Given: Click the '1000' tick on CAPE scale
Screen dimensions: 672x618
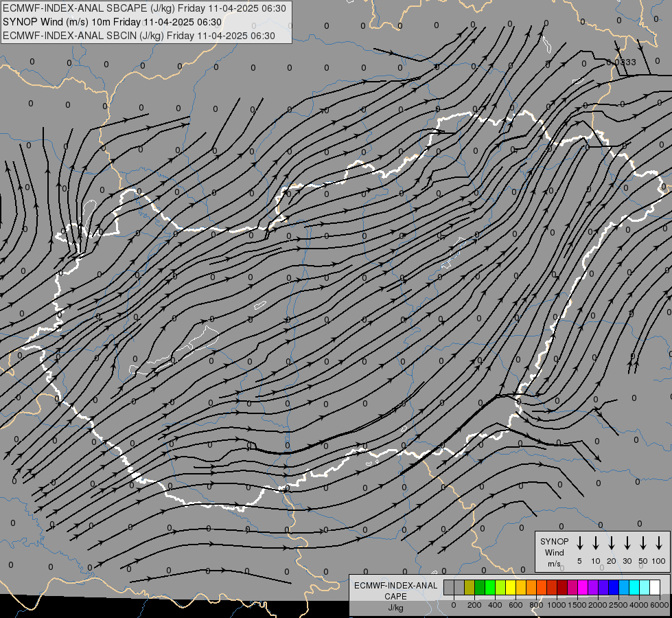Looking at the screenshot, I should (557, 605).
